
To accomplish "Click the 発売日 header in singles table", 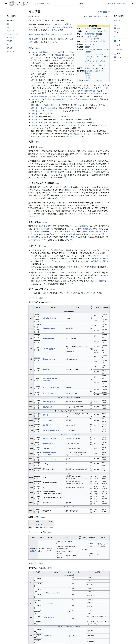I will [x=38, y=308].
